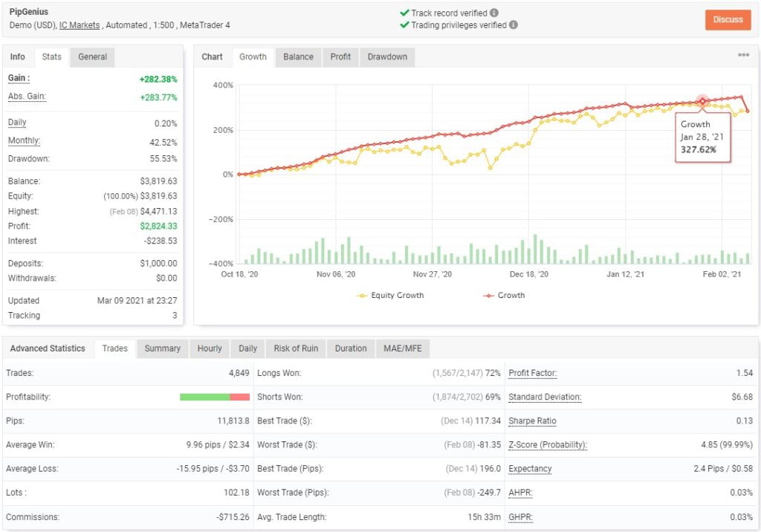Click the Profit Factor label link
This screenshot has width=761, height=532.
tap(532, 373)
